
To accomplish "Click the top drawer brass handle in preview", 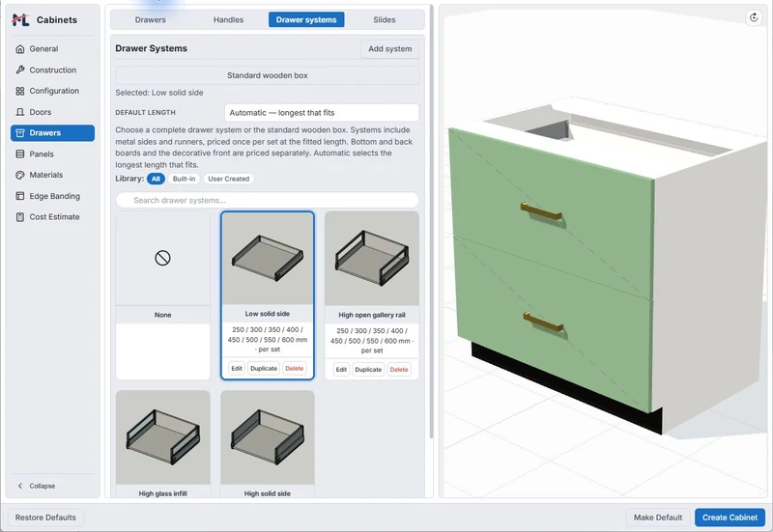I will click(541, 211).
